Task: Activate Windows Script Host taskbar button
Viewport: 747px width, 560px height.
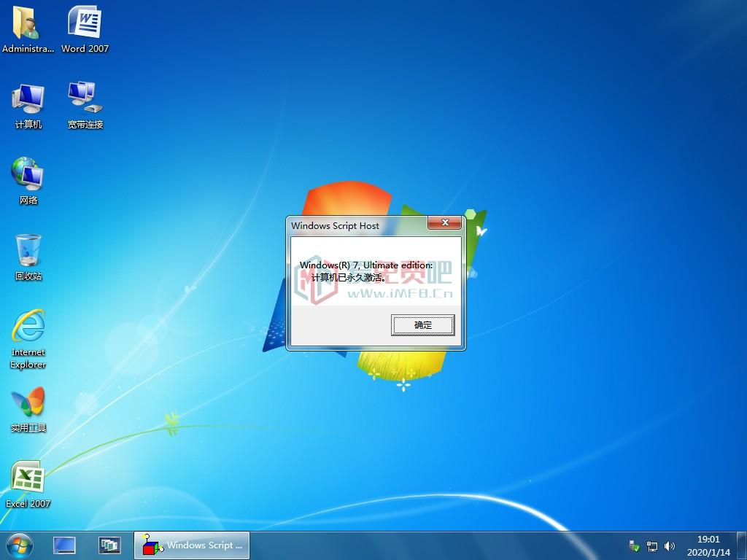Action: tap(192, 545)
